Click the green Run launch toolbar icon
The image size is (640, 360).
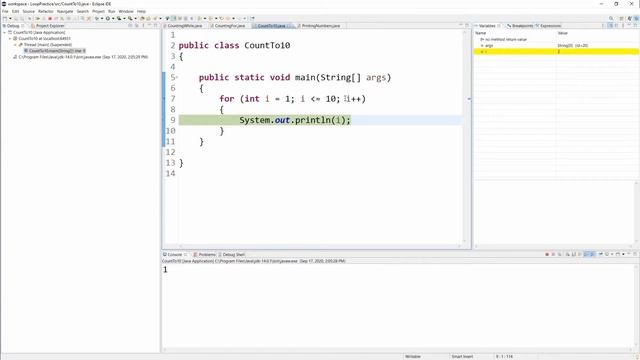[x=108, y=18]
